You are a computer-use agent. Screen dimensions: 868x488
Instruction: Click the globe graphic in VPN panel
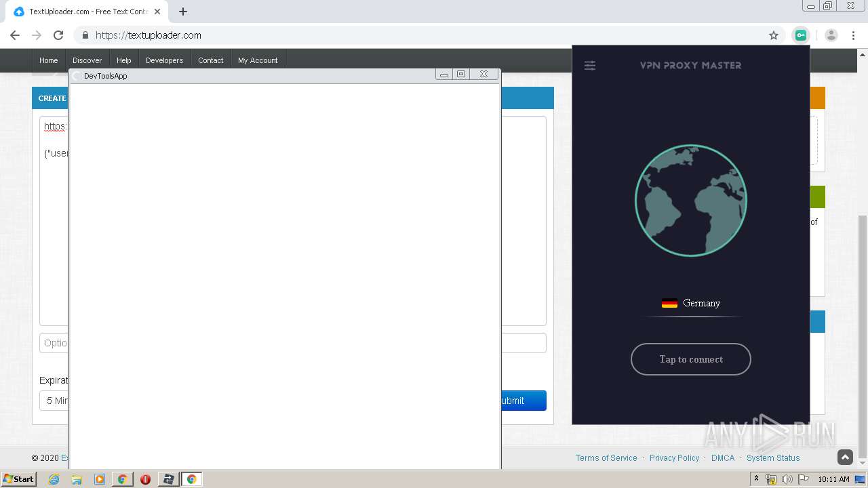[x=691, y=201]
